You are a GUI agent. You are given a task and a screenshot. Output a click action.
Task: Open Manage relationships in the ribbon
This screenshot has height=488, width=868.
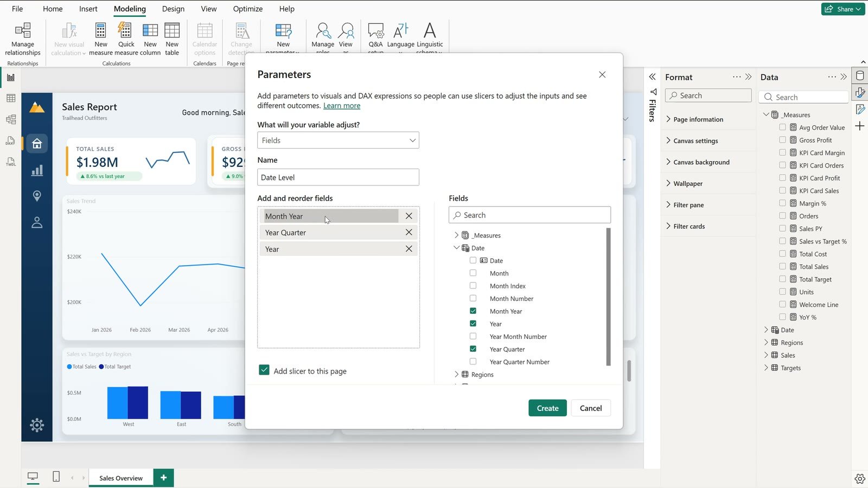click(x=23, y=39)
